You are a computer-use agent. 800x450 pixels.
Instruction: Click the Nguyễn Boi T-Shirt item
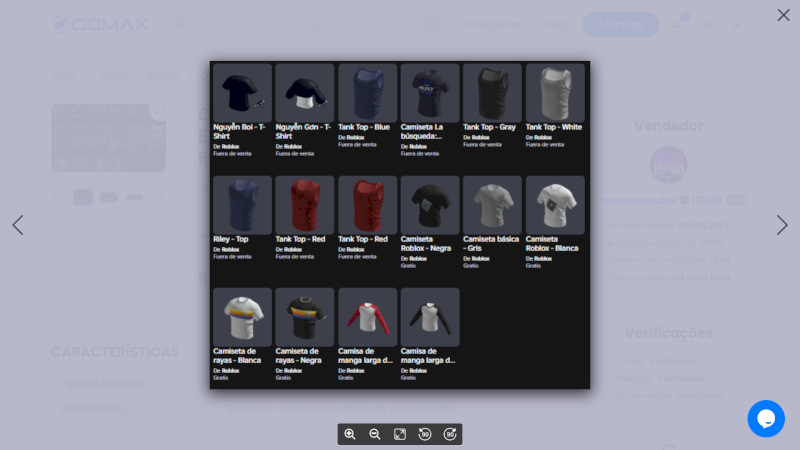tap(242, 110)
